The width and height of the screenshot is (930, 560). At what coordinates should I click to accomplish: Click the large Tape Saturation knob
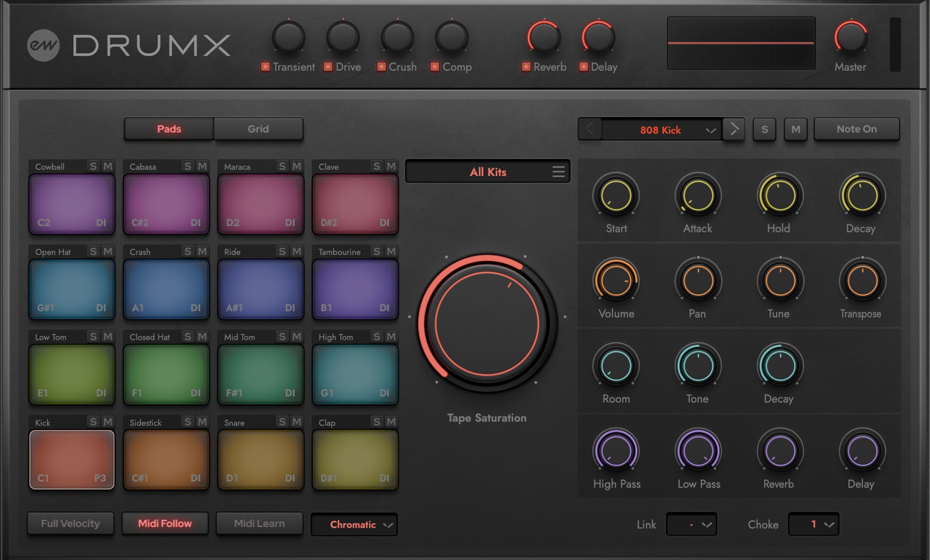[487, 323]
